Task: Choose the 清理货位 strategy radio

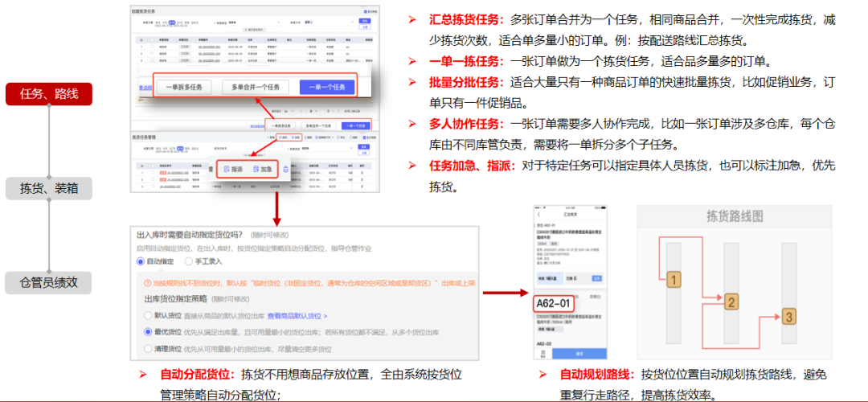Action: 148,349
